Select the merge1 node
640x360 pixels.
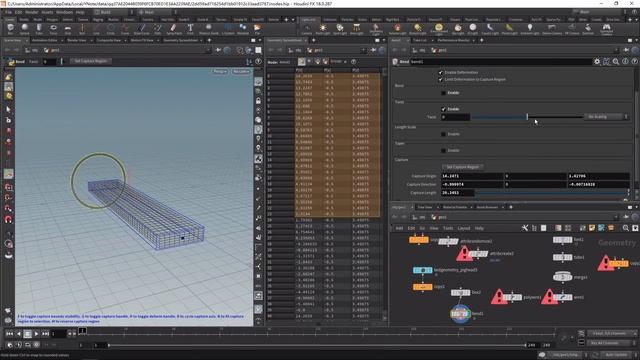pyautogui.click(x=562, y=277)
